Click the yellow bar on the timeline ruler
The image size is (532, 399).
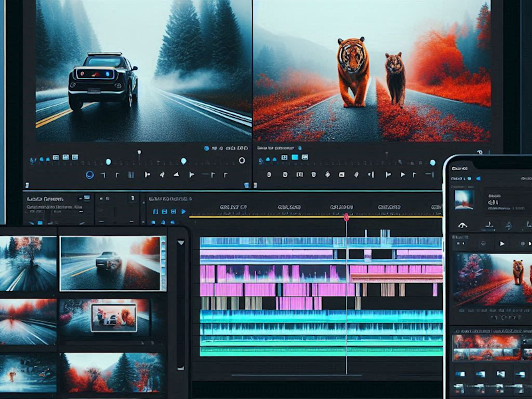[x=316, y=217]
